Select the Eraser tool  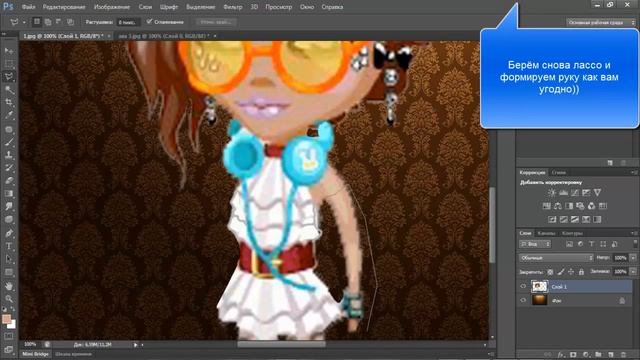9,181
